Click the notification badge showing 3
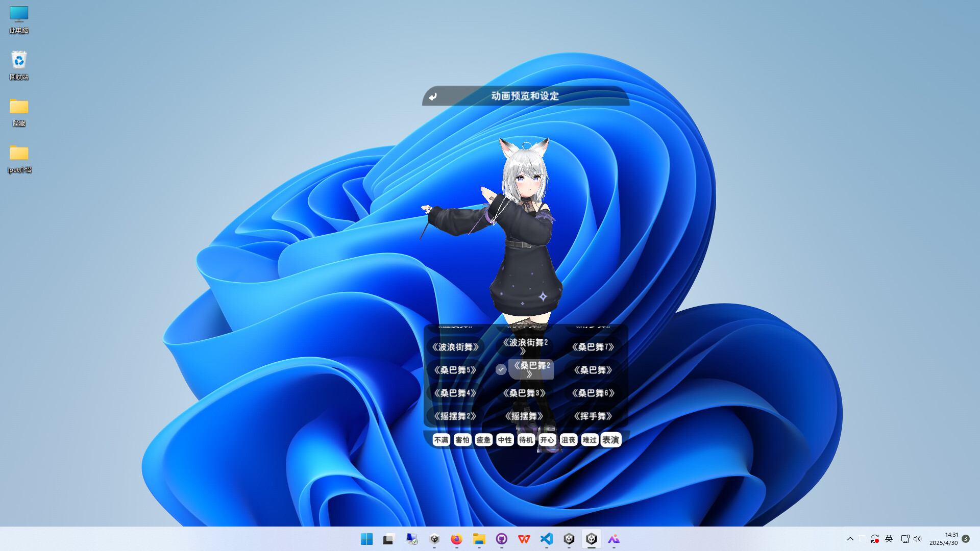980x551 pixels. [965, 539]
